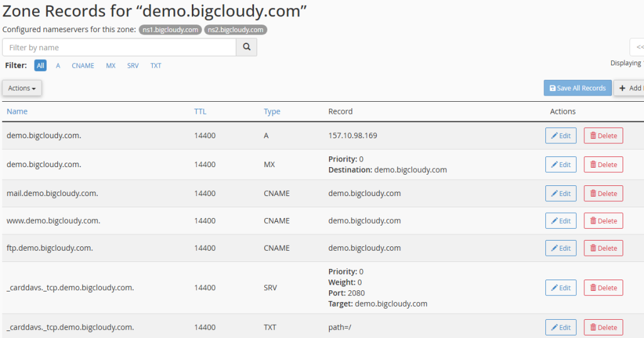Image resolution: width=644 pixels, height=338 pixels.
Task: Filter records by SRV type
Action: click(133, 65)
